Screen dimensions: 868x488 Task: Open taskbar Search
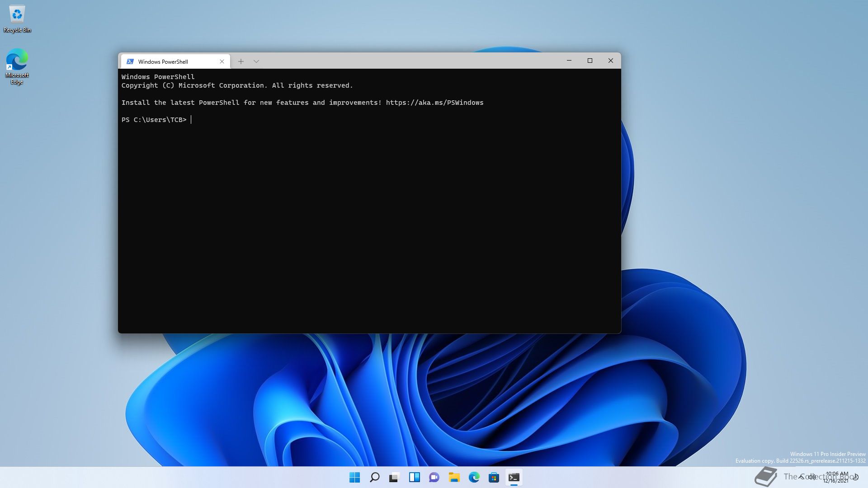tap(375, 477)
